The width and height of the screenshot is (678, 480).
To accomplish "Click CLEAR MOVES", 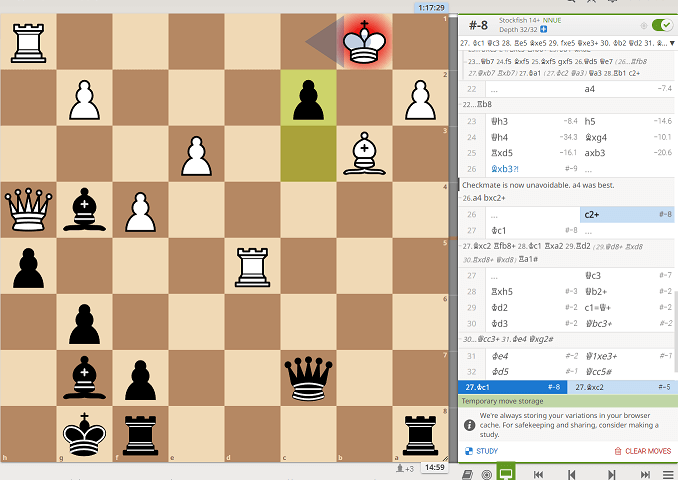I will point(643,451).
